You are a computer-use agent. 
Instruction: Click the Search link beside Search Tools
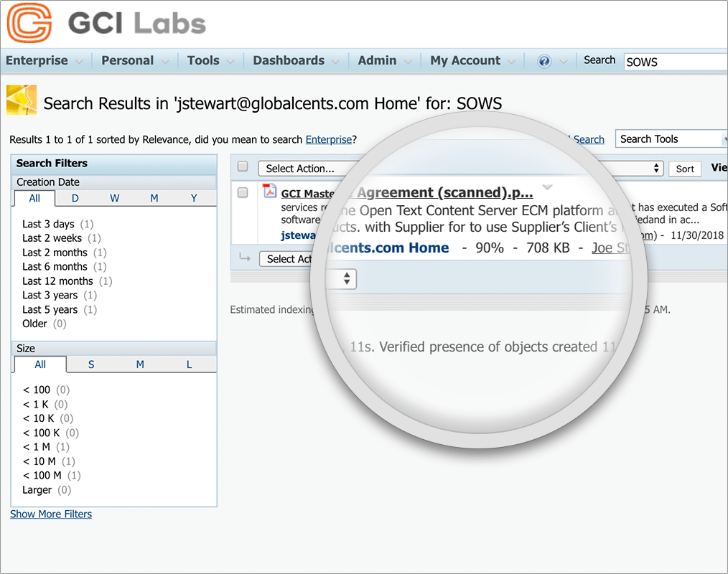coord(589,140)
